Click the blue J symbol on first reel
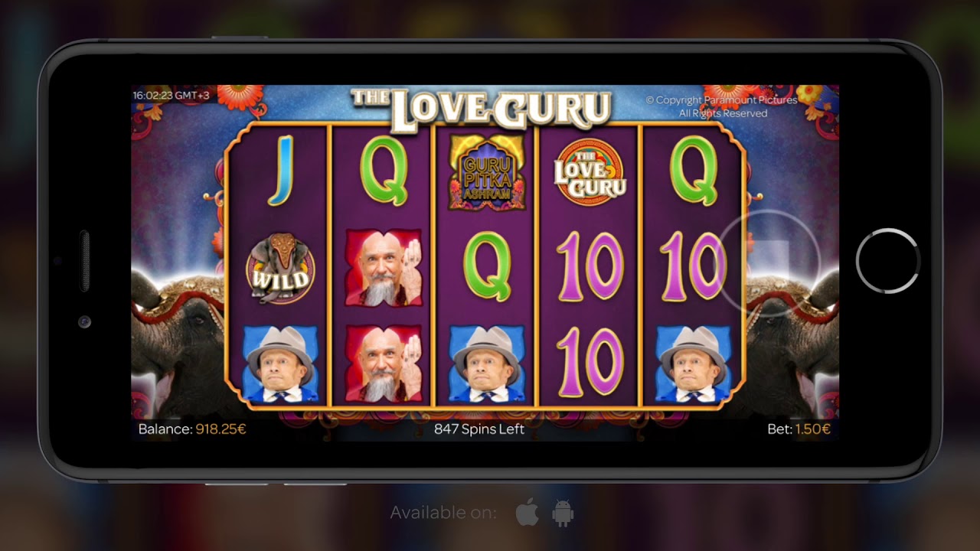980x551 pixels. (x=280, y=171)
